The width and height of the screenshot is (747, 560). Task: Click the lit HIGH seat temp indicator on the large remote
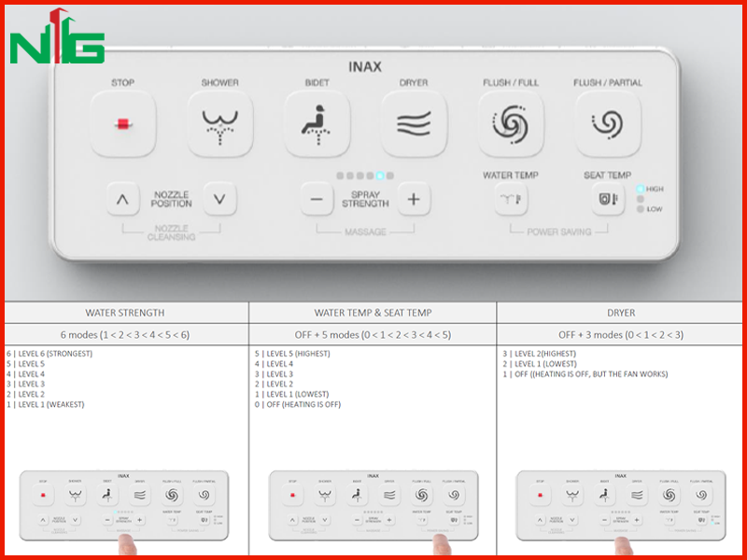[x=641, y=189]
